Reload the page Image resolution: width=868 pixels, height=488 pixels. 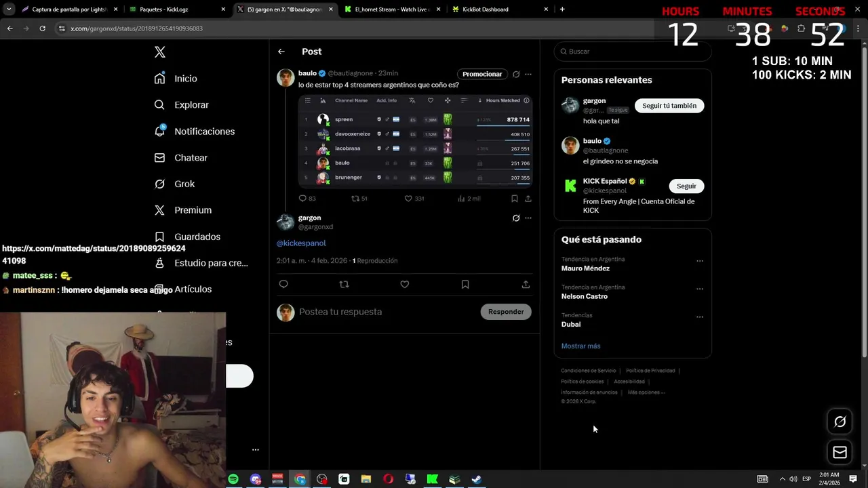42,28
